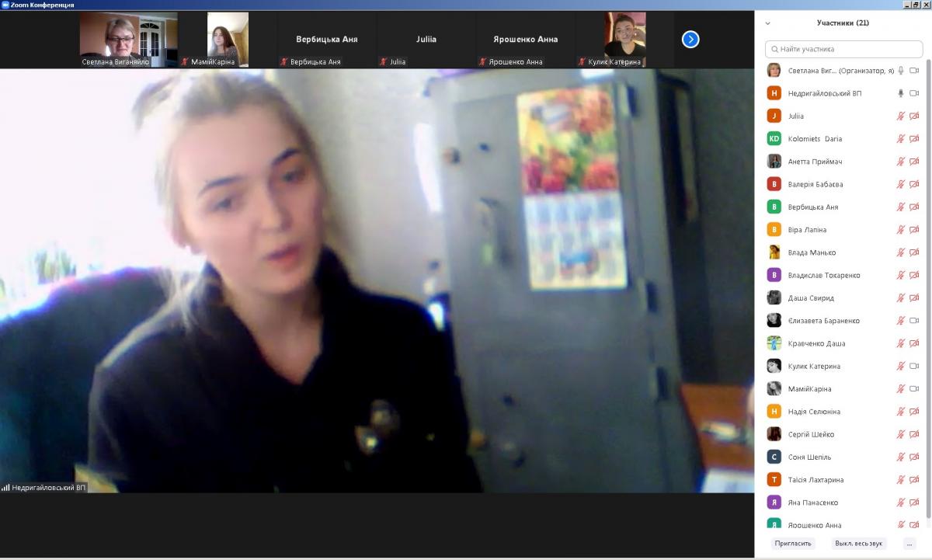This screenshot has width=932, height=560.
Task: Select Ярошенко Анна video tile
Action: [525, 40]
